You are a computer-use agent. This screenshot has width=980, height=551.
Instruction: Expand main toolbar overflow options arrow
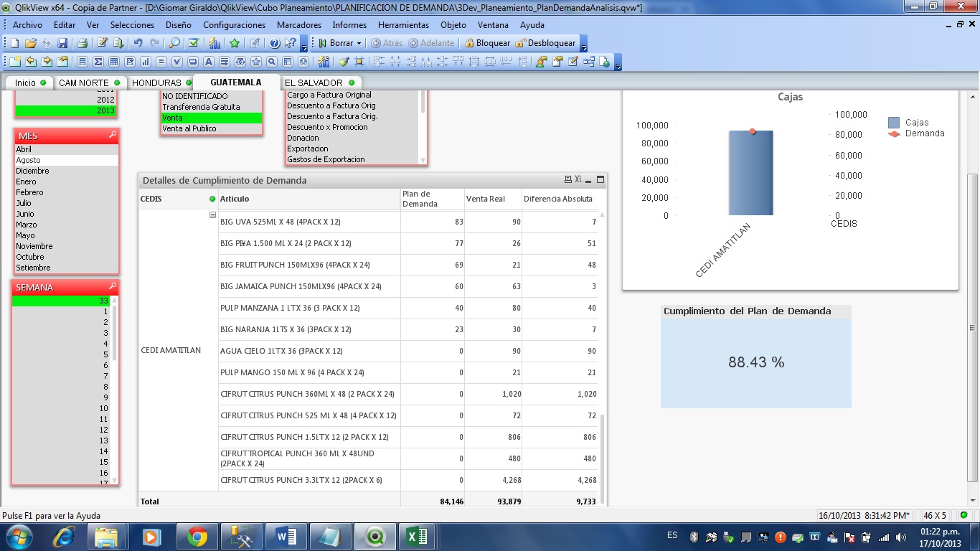(x=304, y=44)
